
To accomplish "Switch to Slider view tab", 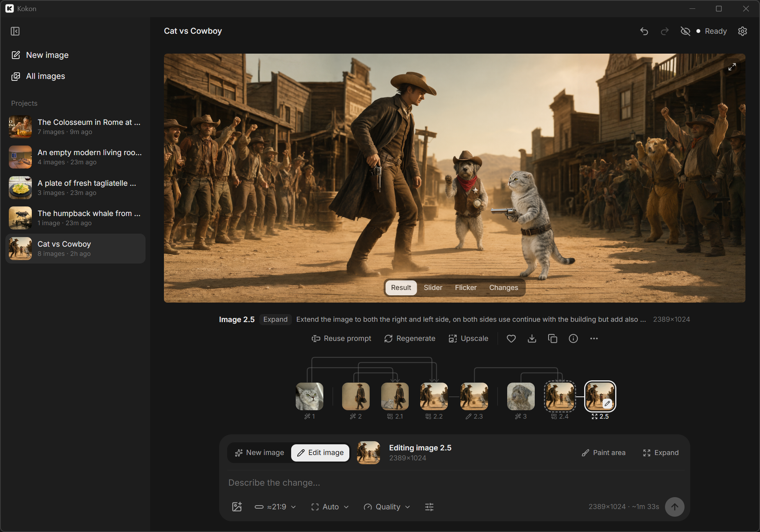I will [433, 288].
